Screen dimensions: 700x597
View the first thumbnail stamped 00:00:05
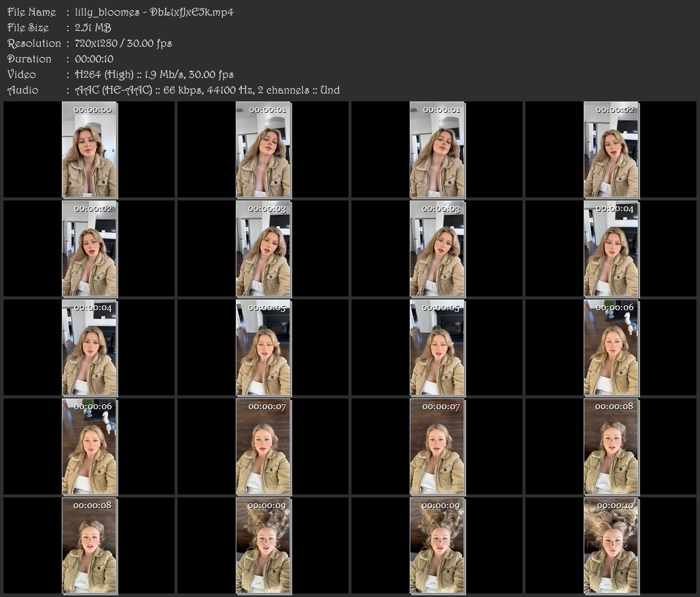[263, 348]
